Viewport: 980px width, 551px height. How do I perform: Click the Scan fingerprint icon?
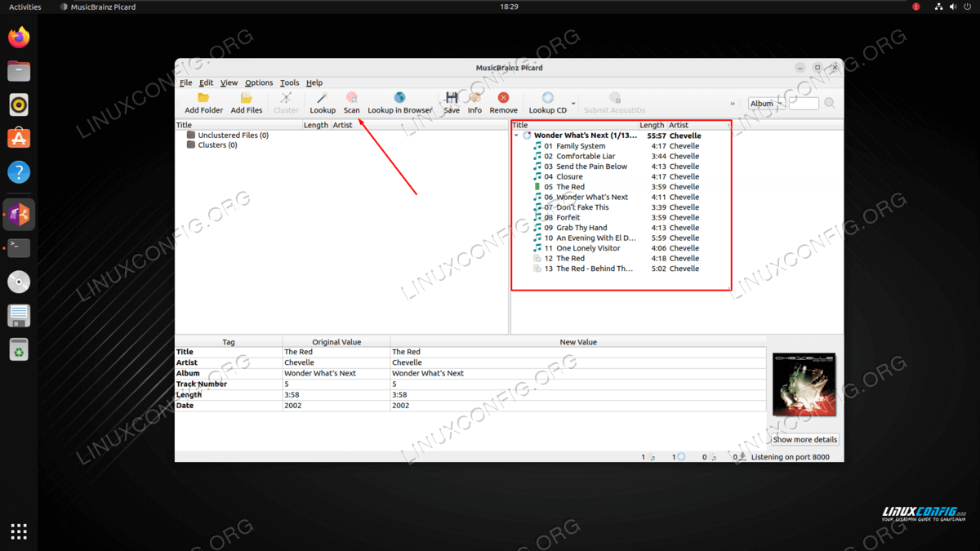pos(351,98)
